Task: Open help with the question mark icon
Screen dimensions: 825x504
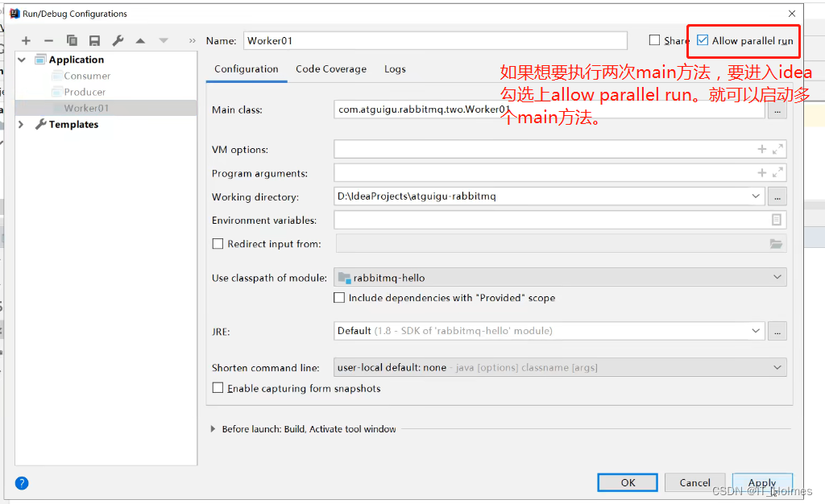Action: click(x=22, y=483)
